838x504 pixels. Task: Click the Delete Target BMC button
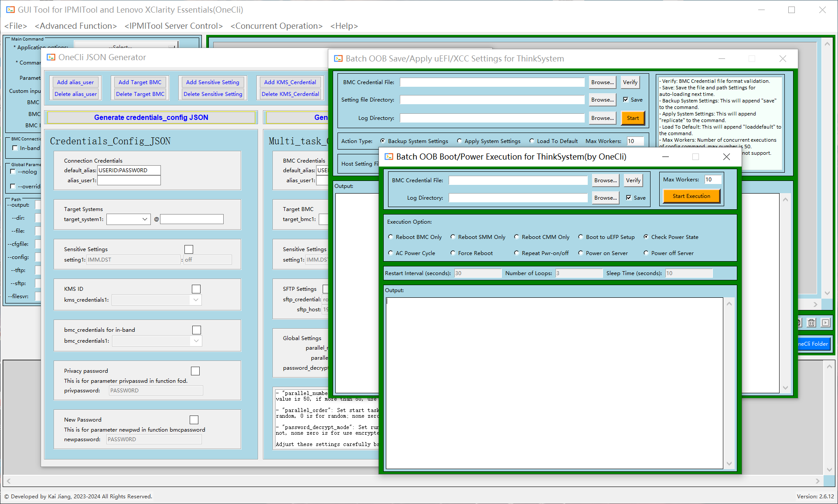140,94
